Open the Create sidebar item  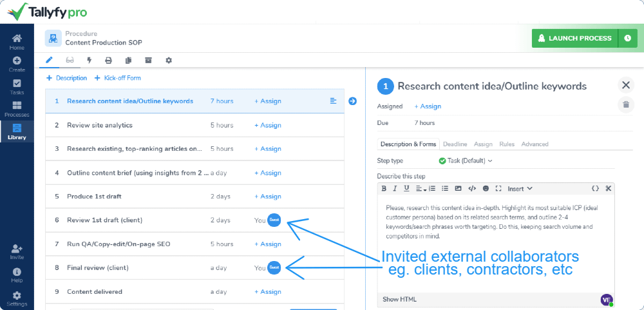click(x=17, y=64)
